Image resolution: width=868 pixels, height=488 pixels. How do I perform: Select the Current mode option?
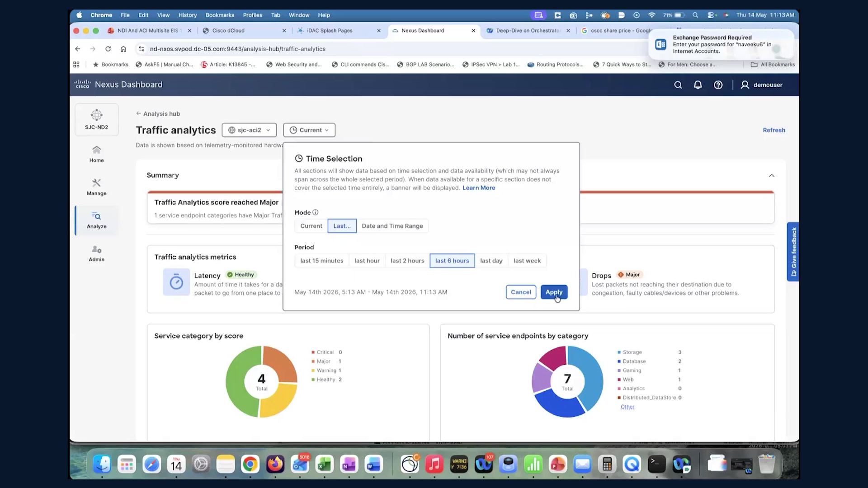[x=311, y=226]
